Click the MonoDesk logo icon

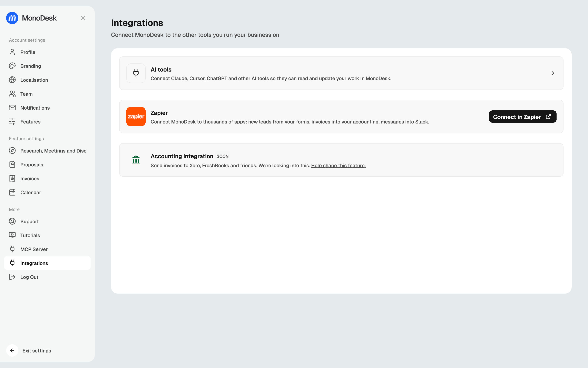click(x=12, y=18)
